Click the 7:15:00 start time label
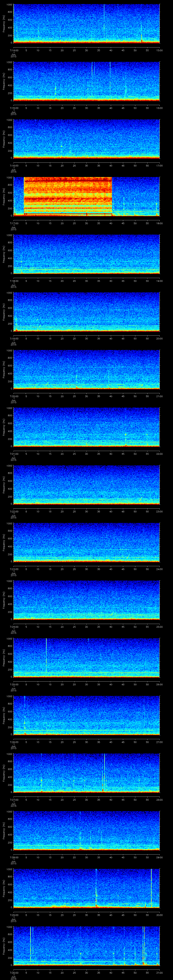 tap(14, 108)
